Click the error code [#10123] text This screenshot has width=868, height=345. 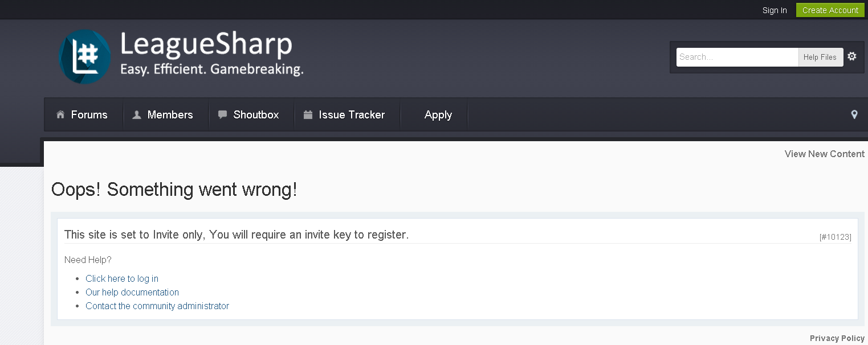[836, 237]
